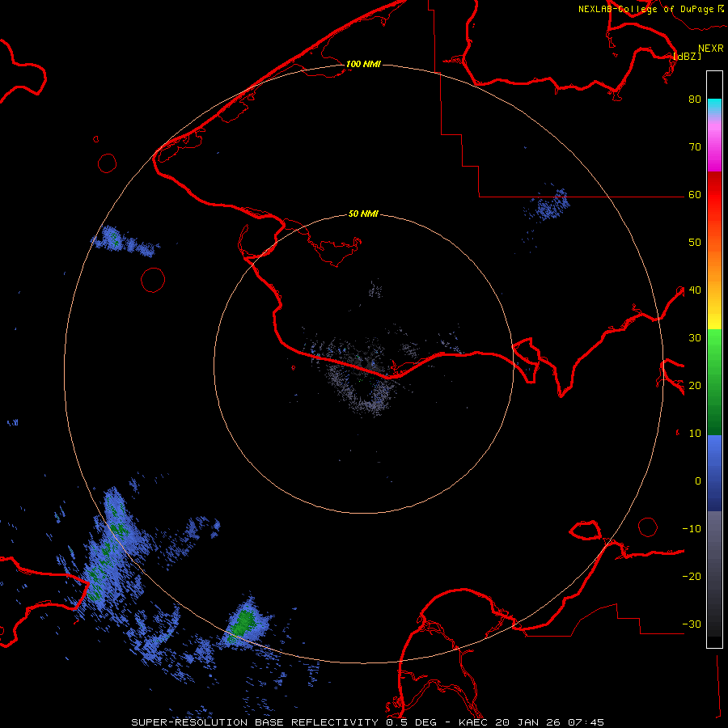728x728 pixels.
Task: Click the "50 NMI" range ring label
Action: point(363,214)
